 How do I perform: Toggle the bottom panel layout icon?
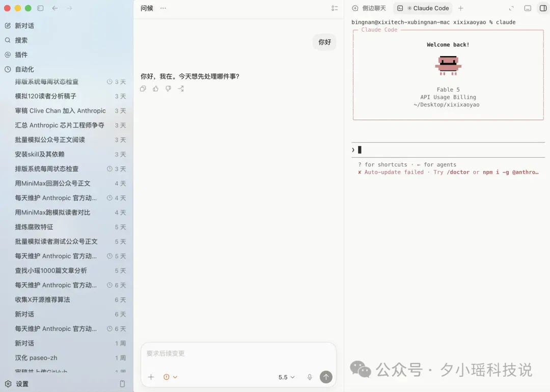(x=528, y=8)
